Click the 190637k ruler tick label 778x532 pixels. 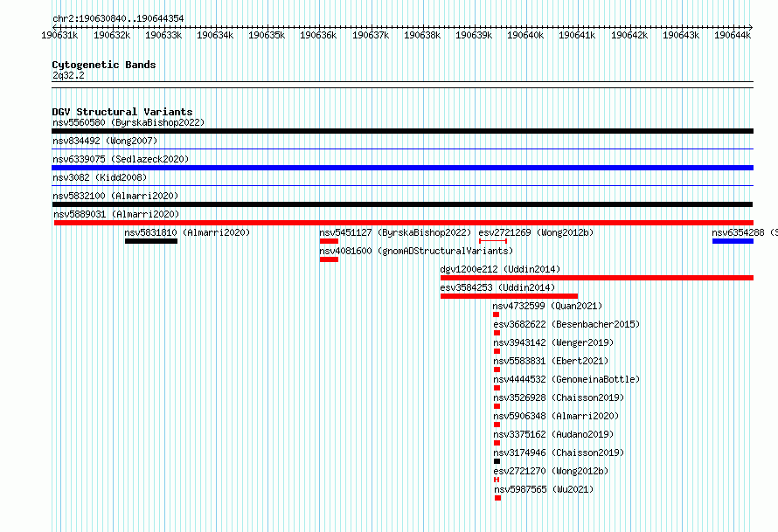(x=371, y=35)
